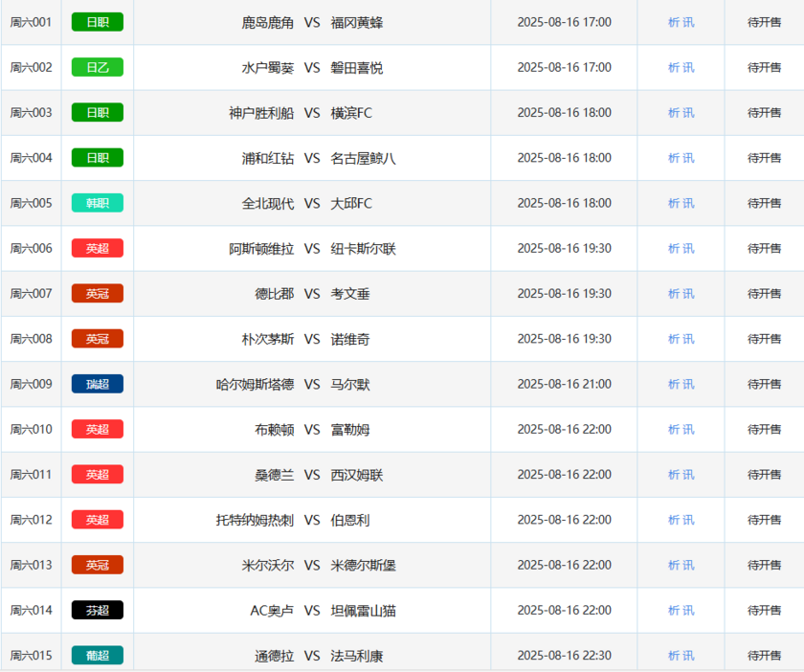Click home team 哈尔姆斯塔德
Image resolution: width=804 pixels, height=672 pixels.
255,384
